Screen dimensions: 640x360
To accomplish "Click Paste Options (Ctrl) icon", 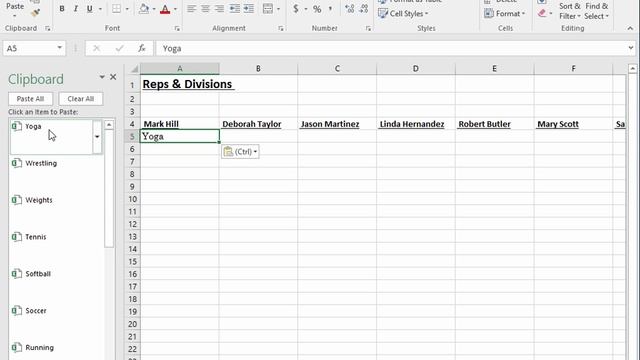I will click(240, 152).
